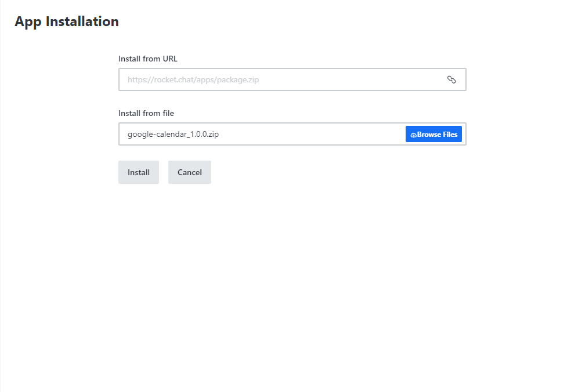Click the word 'App' in the page title
The height and width of the screenshot is (392, 578).
pyautogui.click(x=28, y=22)
